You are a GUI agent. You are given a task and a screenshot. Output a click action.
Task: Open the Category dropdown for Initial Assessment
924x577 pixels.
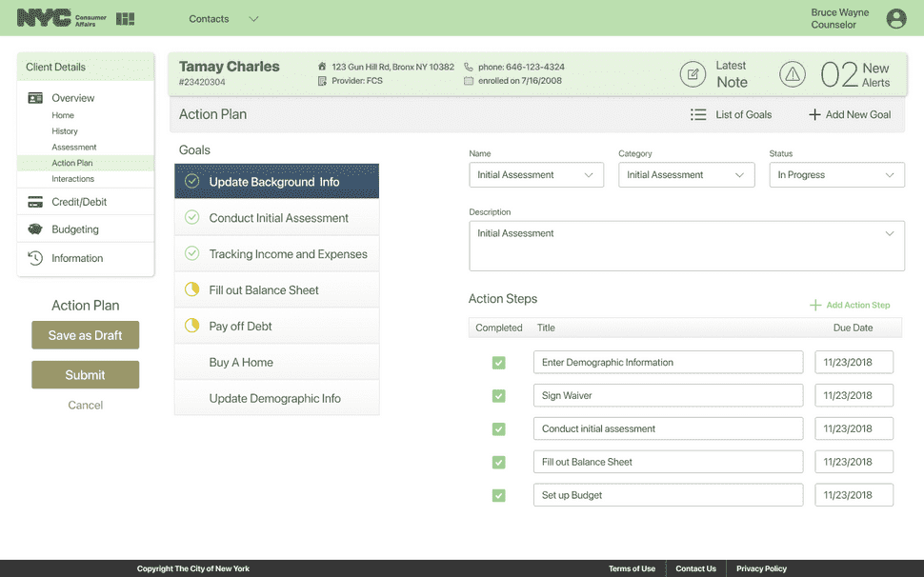pos(685,174)
